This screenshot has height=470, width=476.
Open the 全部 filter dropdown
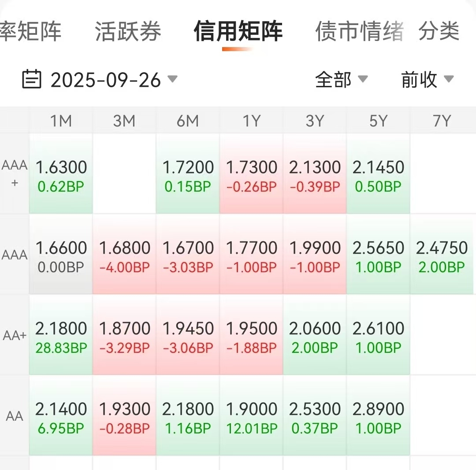(x=342, y=79)
